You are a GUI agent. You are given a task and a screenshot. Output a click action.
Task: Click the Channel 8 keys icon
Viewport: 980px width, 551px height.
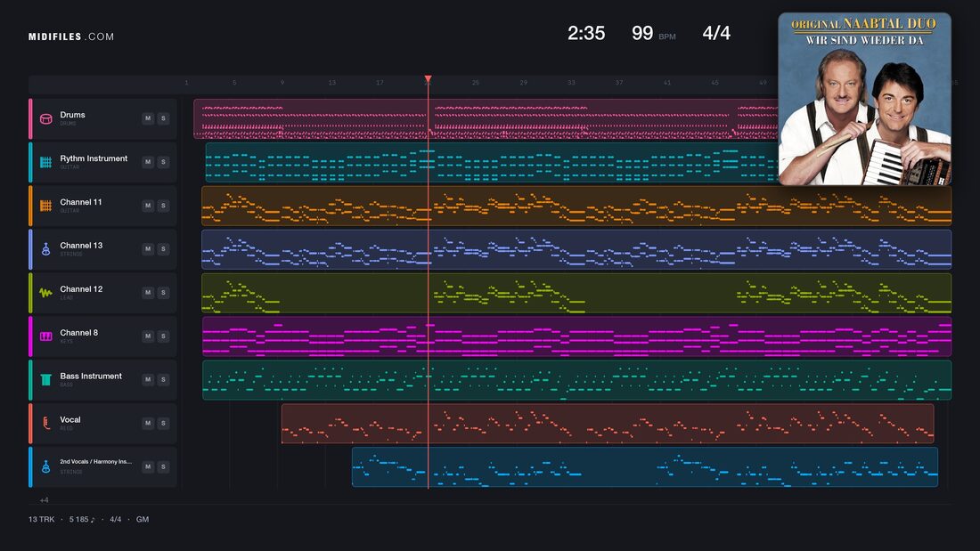pyautogui.click(x=45, y=336)
